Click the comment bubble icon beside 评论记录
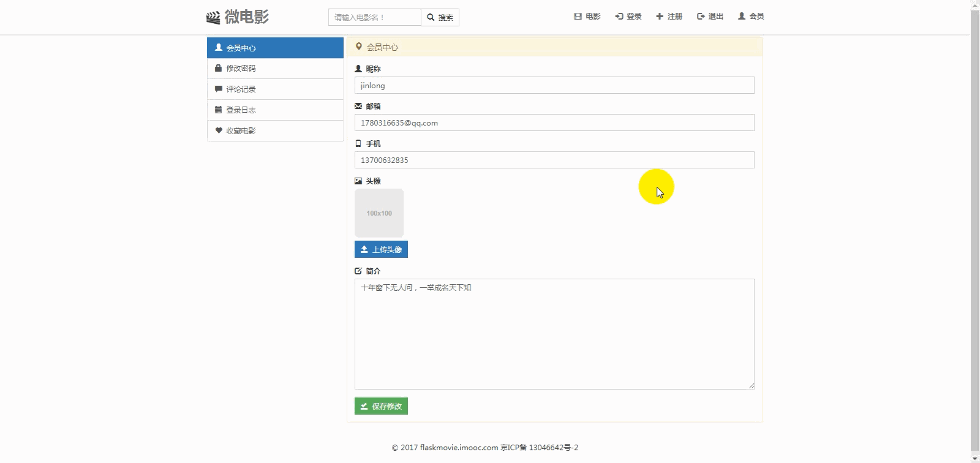Image resolution: width=980 pixels, height=463 pixels. click(x=218, y=89)
